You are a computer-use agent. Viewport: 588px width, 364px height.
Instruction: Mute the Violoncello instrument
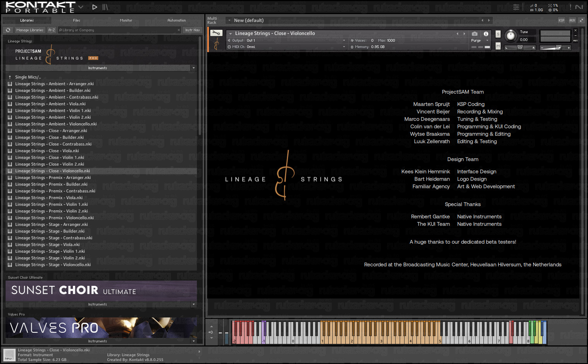(498, 46)
